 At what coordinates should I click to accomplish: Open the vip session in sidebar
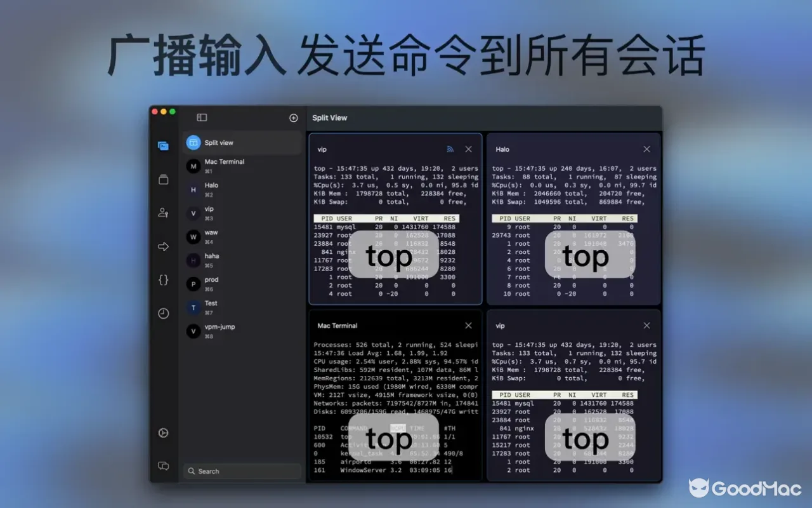(242, 213)
